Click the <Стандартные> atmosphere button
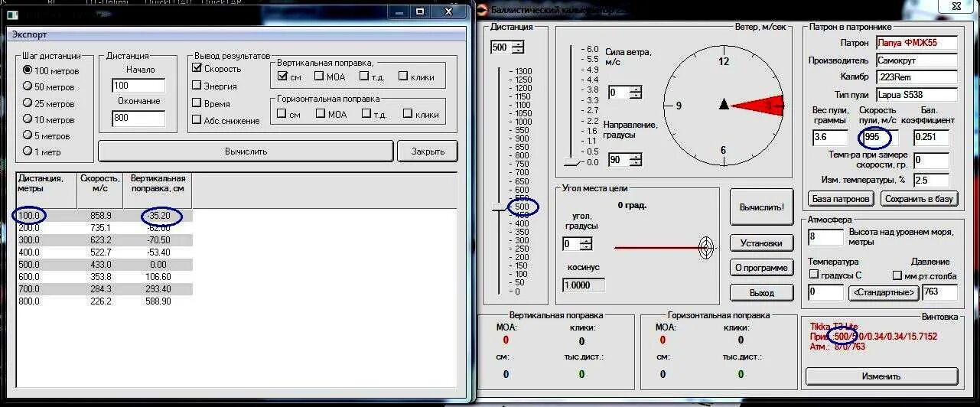The width and height of the screenshot is (980, 407). (884, 292)
